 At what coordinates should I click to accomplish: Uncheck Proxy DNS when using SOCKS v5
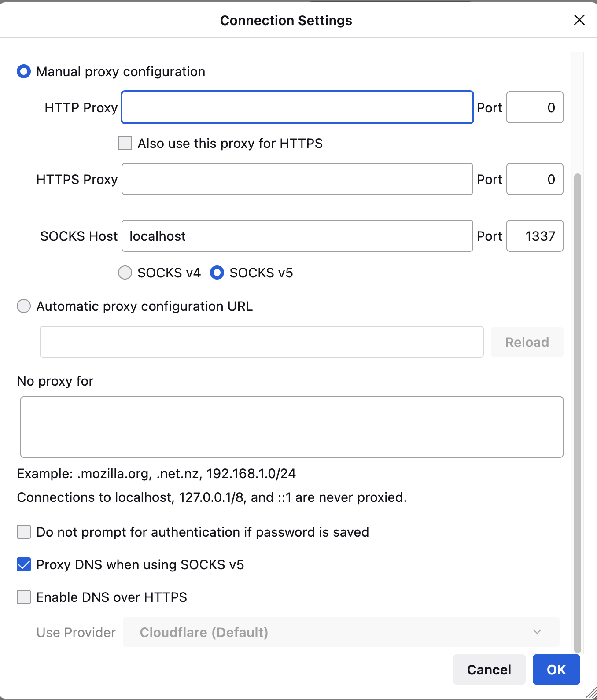tap(24, 564)
